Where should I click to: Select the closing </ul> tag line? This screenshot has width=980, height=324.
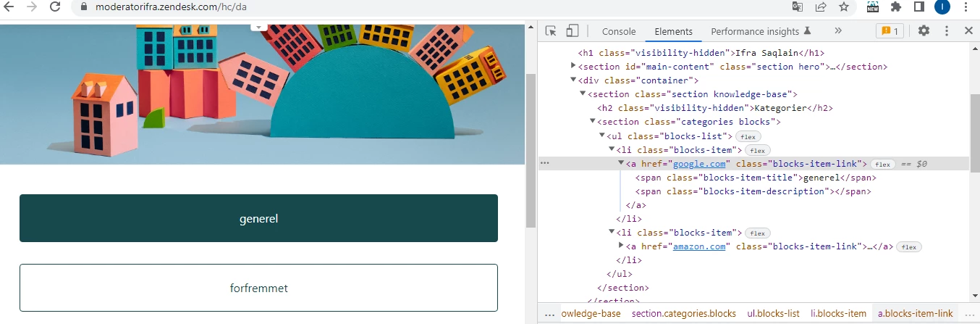[x=620, y=274]
